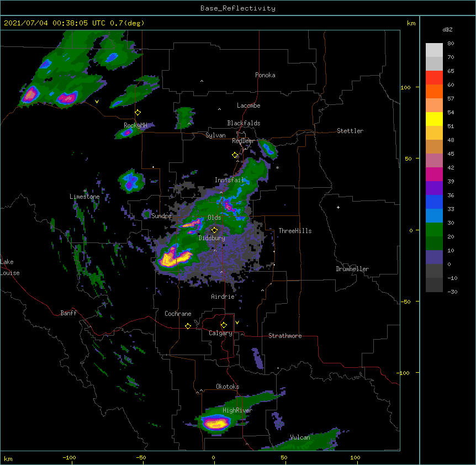
Task: Click the Olds town label
Action: [x=214, y=218]
